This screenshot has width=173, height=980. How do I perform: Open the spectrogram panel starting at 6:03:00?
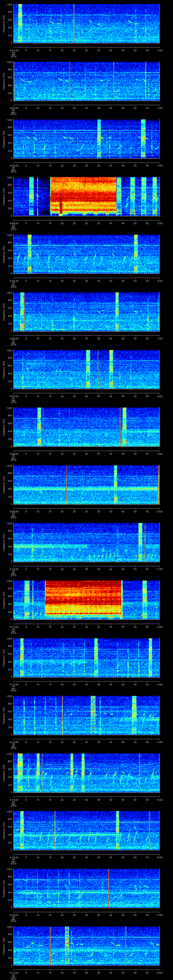pos(86,139)
